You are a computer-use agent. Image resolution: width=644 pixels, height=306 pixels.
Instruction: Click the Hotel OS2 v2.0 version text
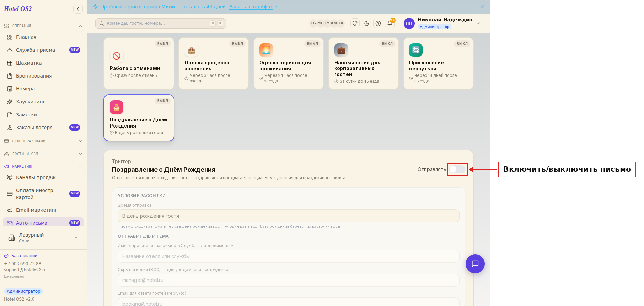point(19,299)
